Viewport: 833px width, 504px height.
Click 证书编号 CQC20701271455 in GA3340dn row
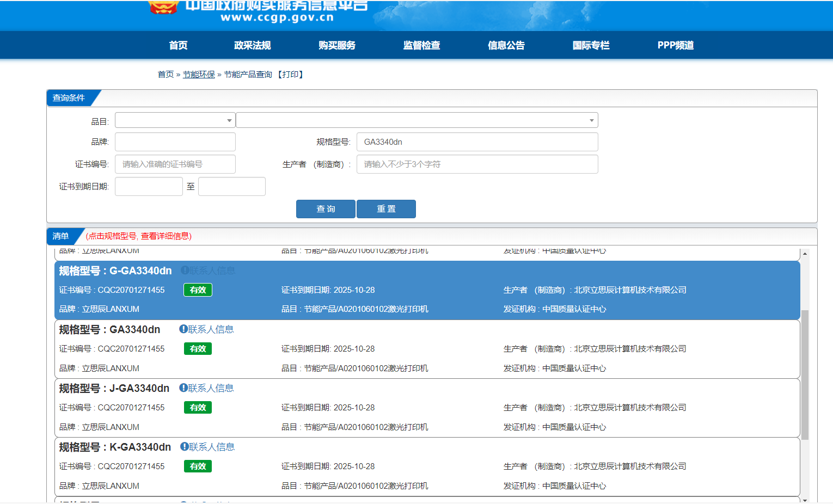coord(112,349)
